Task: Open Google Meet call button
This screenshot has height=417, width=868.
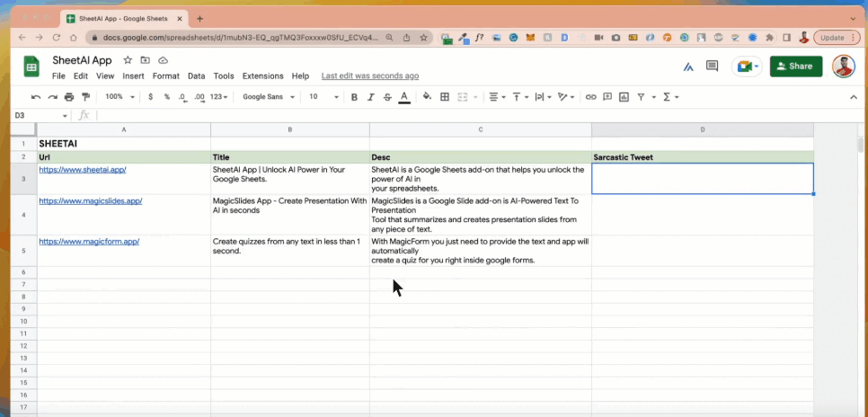Action: point(748,67)
